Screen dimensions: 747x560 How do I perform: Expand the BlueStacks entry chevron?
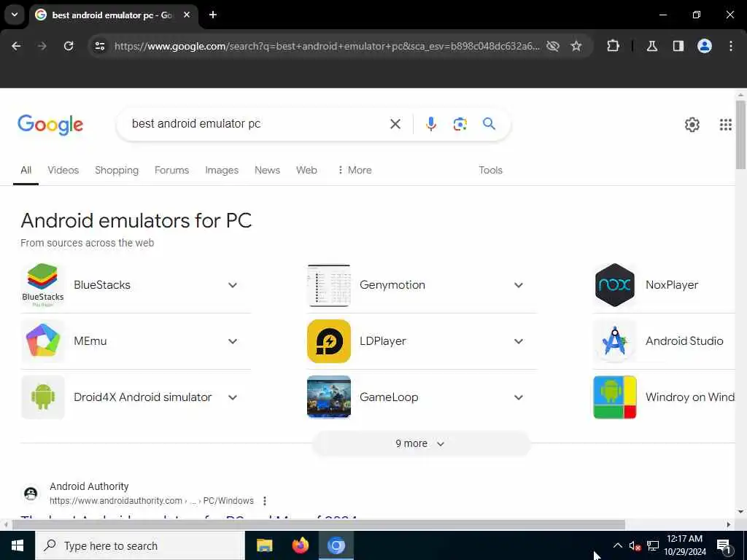click(x=233, y=285)
